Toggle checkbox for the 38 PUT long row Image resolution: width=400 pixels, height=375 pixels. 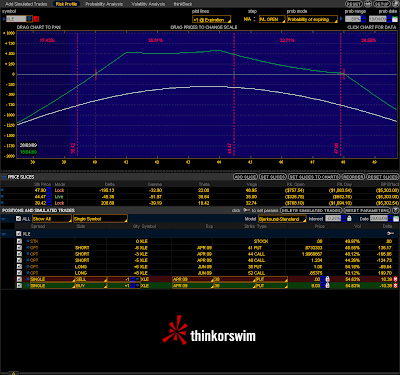pyautogui.click(x=19, y=267)
